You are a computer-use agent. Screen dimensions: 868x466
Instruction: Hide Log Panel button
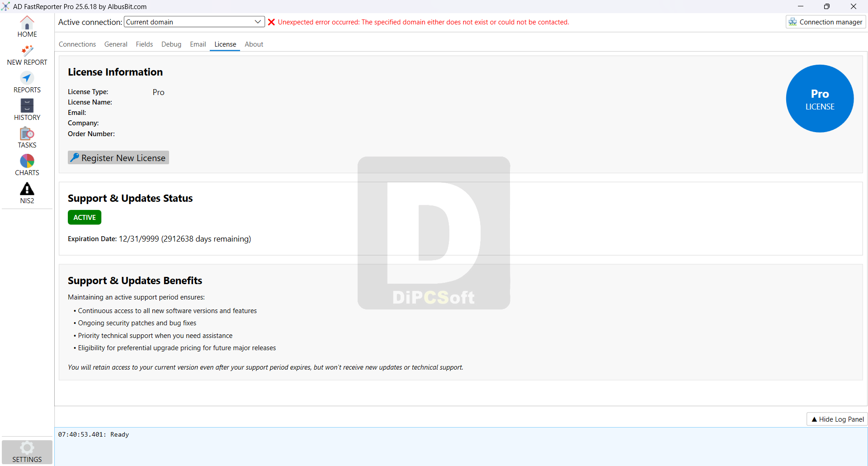click(x=837, y=419)
